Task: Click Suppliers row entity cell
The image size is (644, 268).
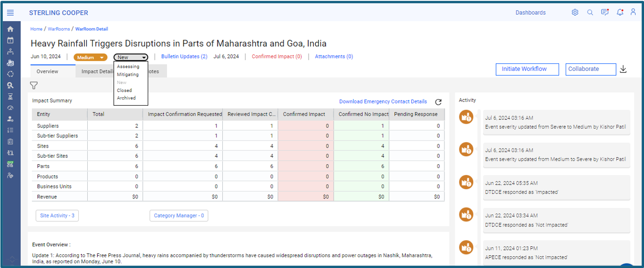Action: pyautogui.click(x=59, y=126)
